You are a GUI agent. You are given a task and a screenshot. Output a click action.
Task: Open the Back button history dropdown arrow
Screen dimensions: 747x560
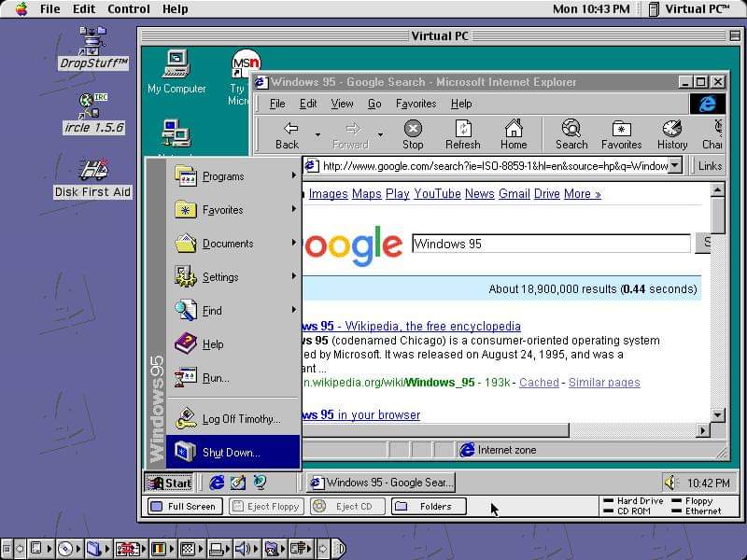(317, 135)
